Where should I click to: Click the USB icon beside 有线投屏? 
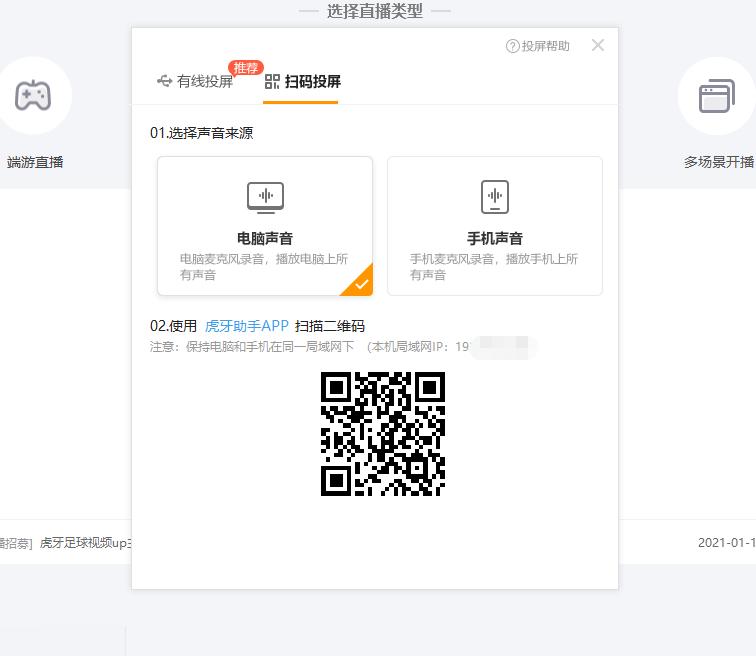[x=164, y=81]
